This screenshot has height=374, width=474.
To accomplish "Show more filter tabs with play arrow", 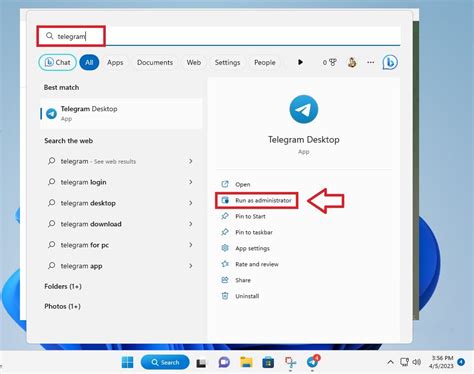I will click(x=300, y=62).
